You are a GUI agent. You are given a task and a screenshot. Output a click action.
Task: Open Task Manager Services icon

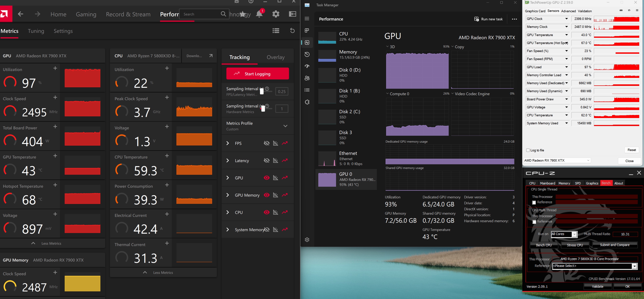tap(307, 102)
